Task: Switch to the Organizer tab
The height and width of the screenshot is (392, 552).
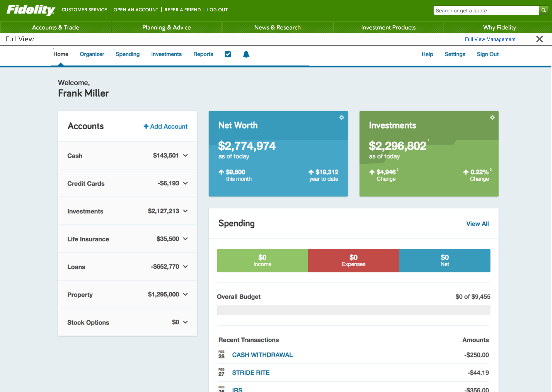Action: coord(92,54)
